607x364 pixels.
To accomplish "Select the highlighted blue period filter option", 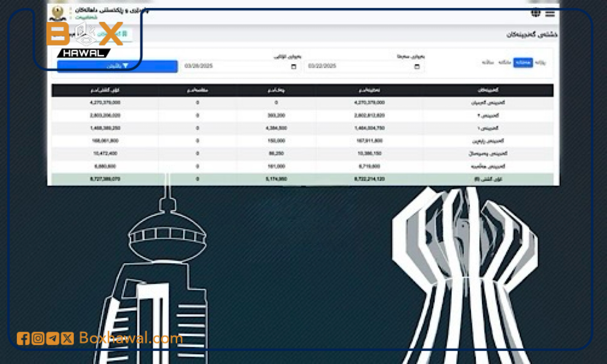I will pyautogui.click(x=523, y=62).
